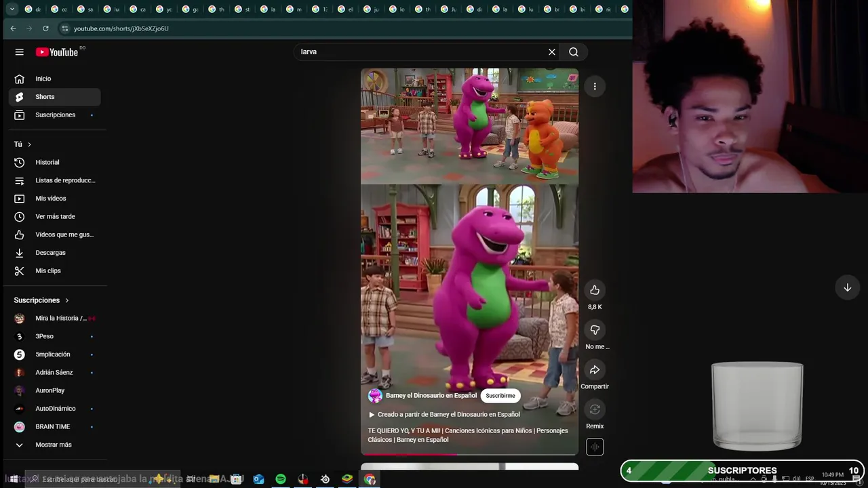This screenshot has height=488, width=868.
Task: Click the Suscribirme button
Action: [x=500, y=396]
